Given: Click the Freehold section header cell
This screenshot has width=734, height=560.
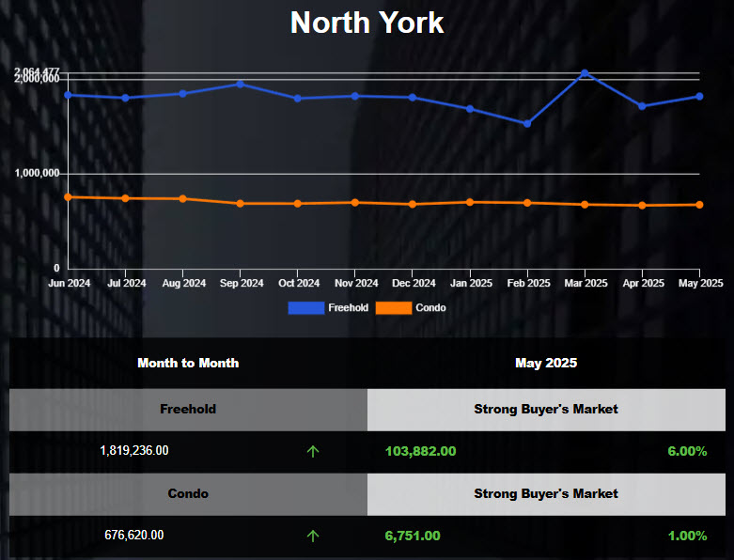Looking at the screenshot, I should pyautogui.click(x=188, y=410).
